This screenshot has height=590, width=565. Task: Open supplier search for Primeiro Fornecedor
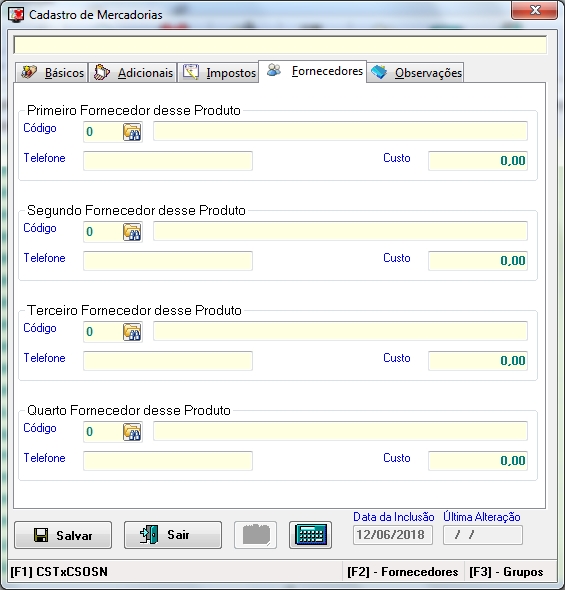pyautogui.click(x=132, y=132)
